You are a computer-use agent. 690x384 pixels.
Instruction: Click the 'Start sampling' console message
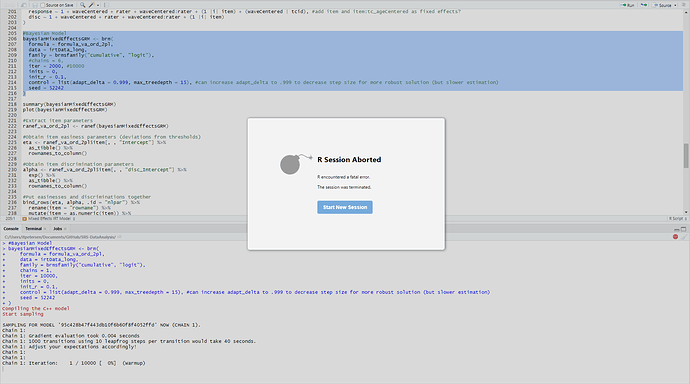click(x=23, y=314)
